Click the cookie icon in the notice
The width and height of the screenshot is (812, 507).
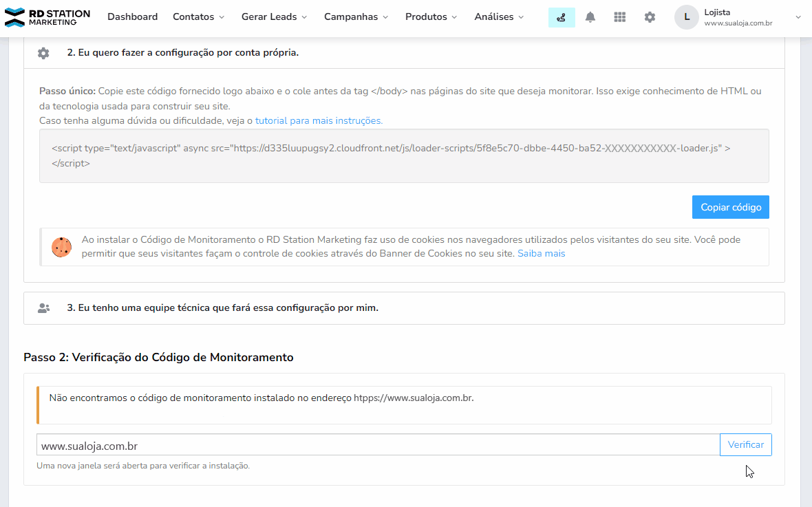62,247
